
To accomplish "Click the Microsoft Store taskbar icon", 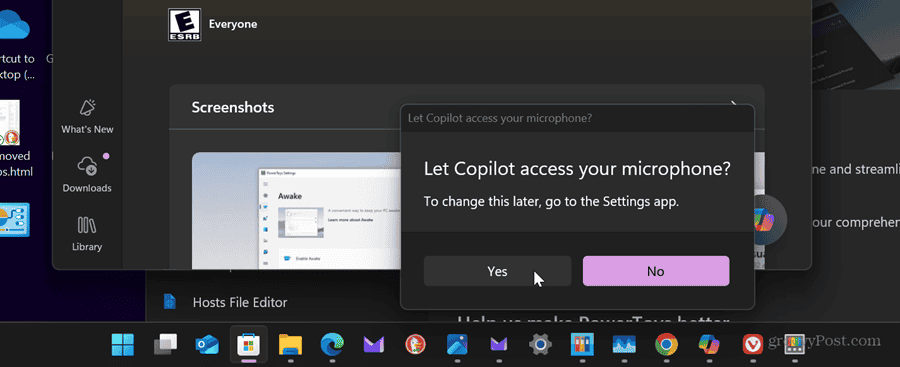I will click(x=249, y=345).
